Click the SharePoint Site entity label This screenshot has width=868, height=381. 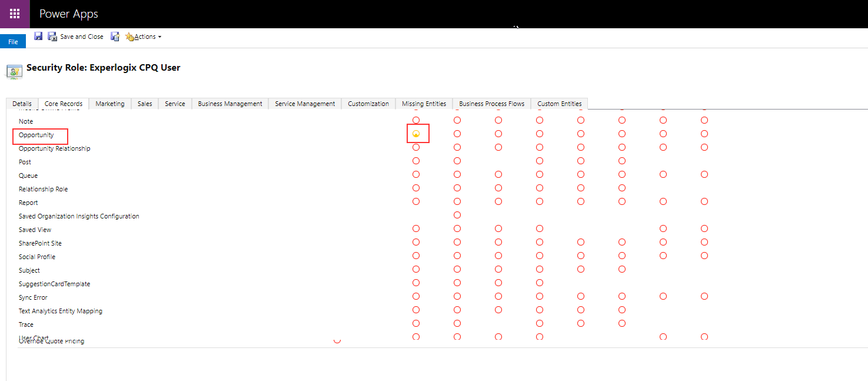[x=40, y=243]
